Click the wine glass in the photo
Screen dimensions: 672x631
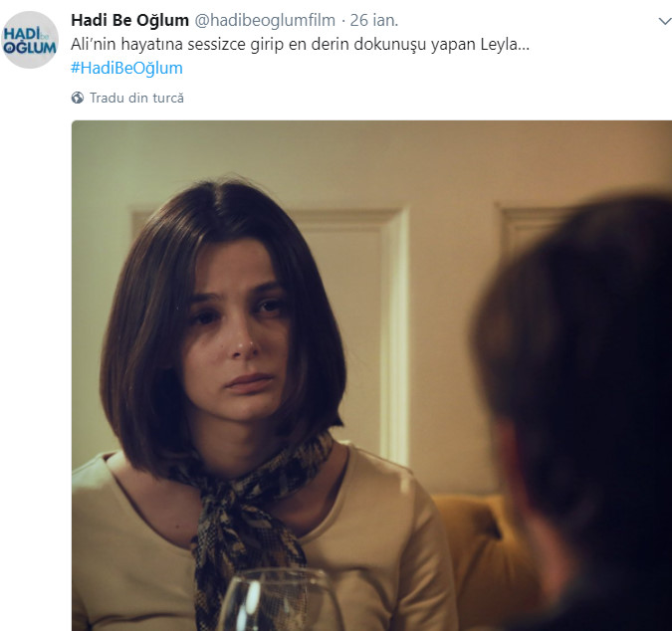[279, 600]
